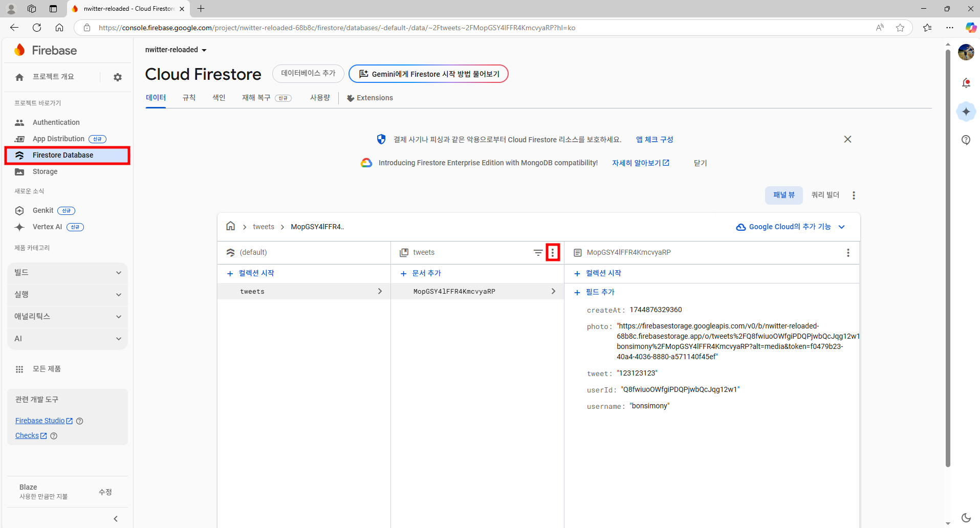Click the Firebase logo

coord(46,50)
